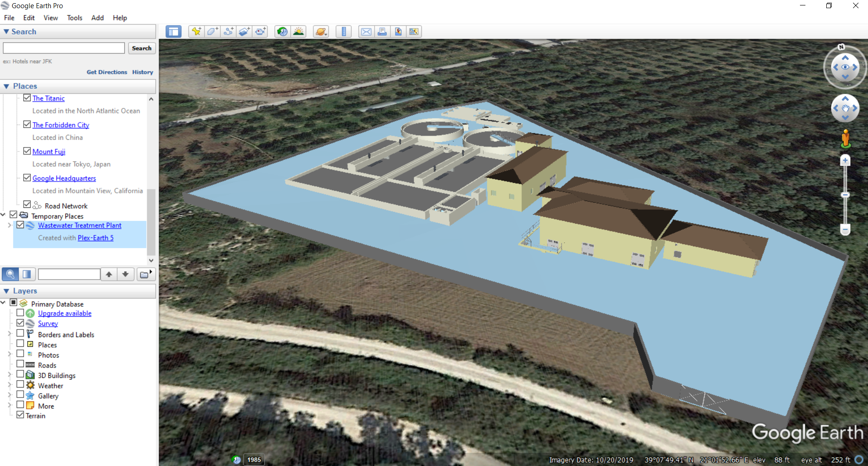The height and width of the screenshot is (466, 868).
Task: Save the image from toolbar
Action: tap(398, 31)
